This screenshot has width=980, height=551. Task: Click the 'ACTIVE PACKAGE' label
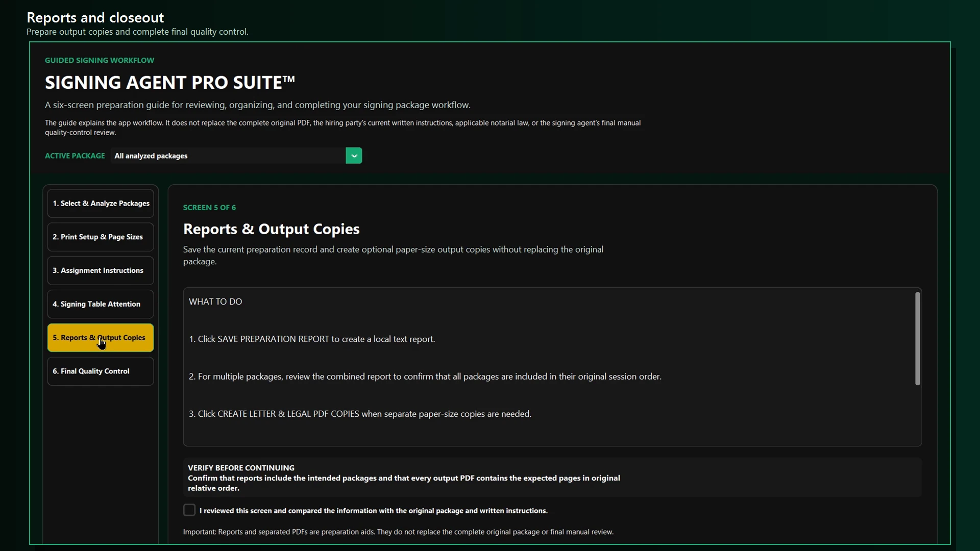tap(75, 156)
